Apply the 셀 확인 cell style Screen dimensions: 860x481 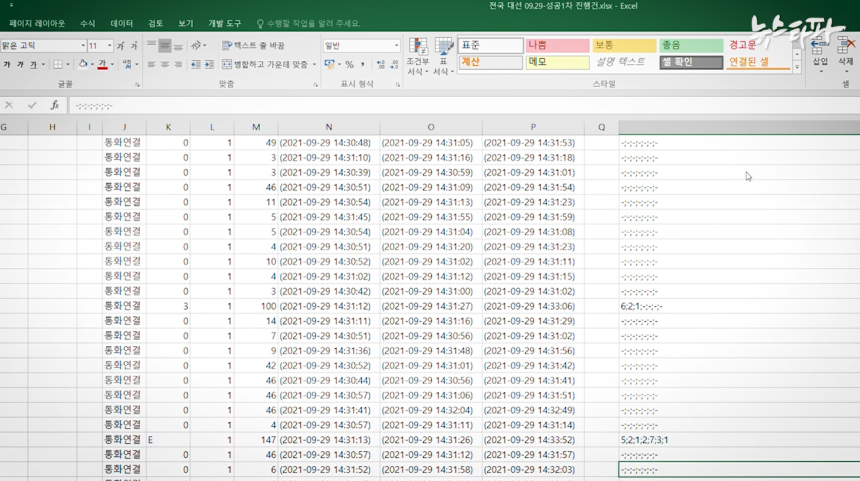(x=691, y=62)
